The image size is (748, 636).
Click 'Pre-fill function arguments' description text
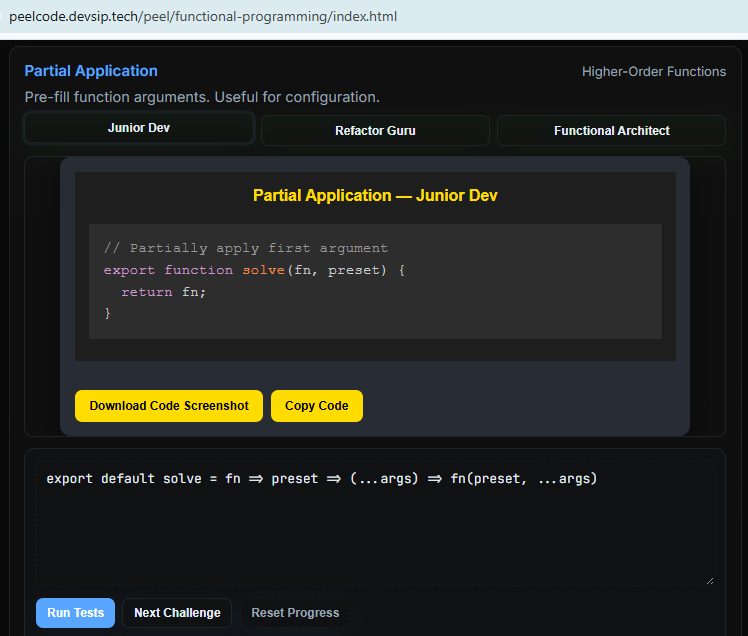click(202, 97)
